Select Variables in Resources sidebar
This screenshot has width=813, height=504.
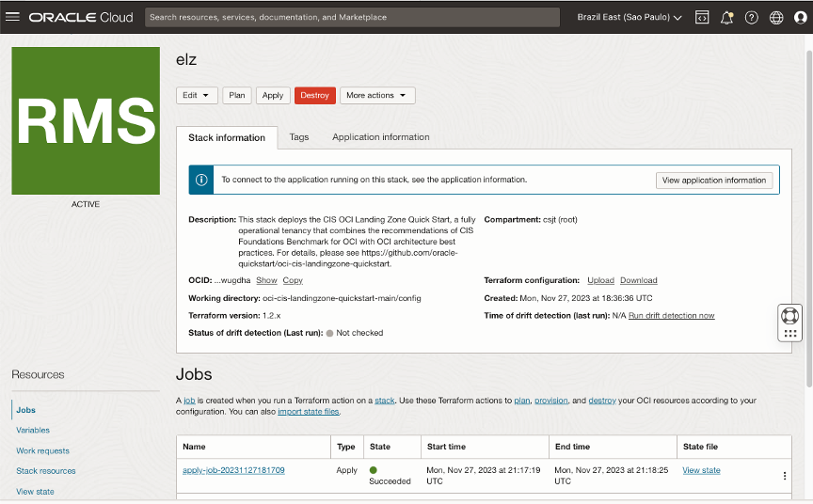click(x=33, y=430)
